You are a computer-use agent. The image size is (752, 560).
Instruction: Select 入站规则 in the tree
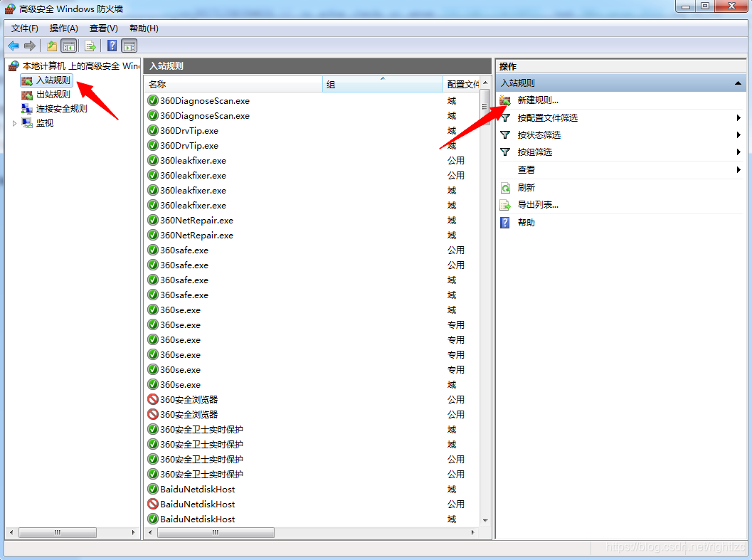53,80
